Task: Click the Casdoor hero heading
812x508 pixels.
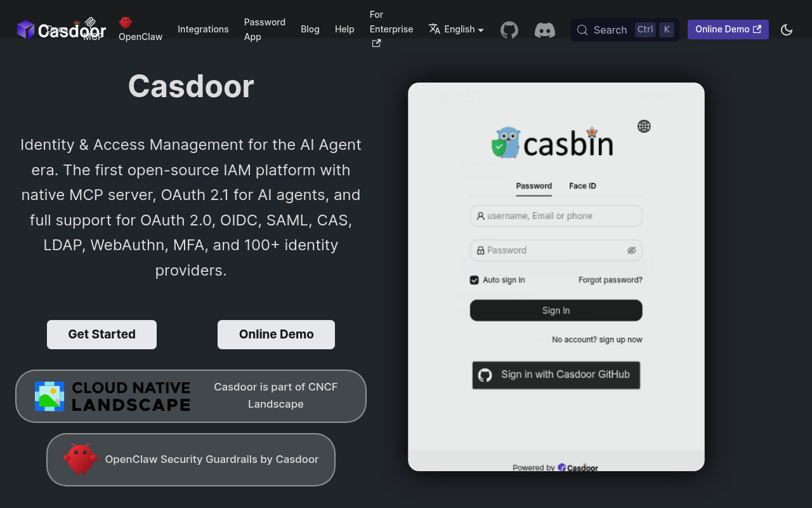Action: 191,86
